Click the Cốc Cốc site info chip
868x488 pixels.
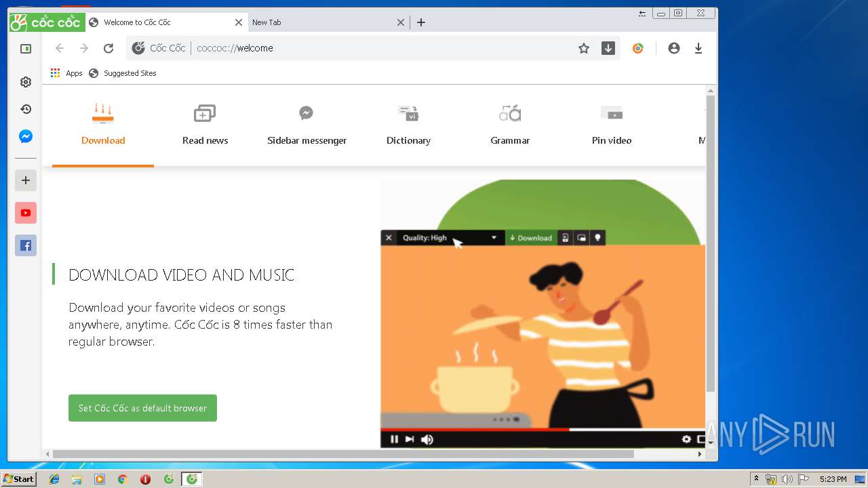point(159,48)
